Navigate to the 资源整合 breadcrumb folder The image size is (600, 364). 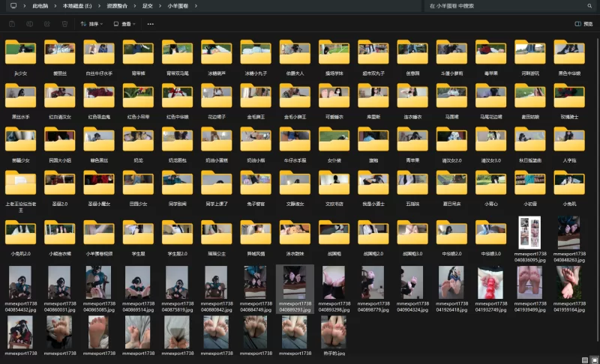[x=117, y=6]
